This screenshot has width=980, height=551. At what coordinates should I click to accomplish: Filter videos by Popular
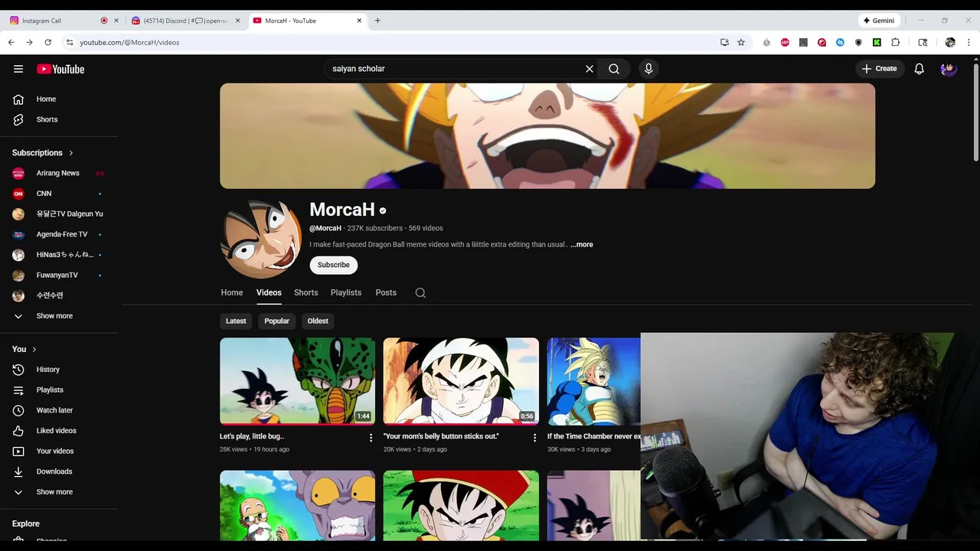point(276,321)
